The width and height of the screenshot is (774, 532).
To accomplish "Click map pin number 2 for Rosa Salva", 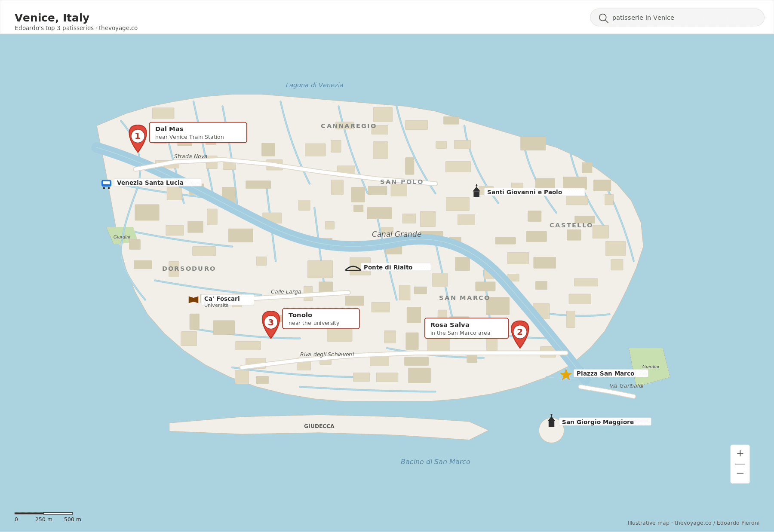I will [520, 333].
